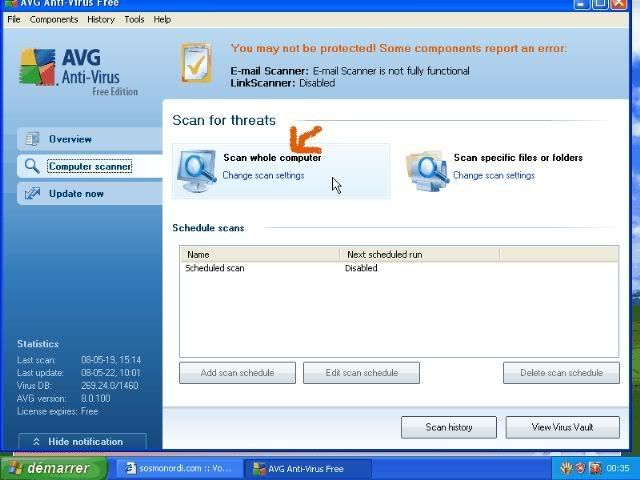
Task: Click the AVG title bar icon
Action: [x=11, y=3]
